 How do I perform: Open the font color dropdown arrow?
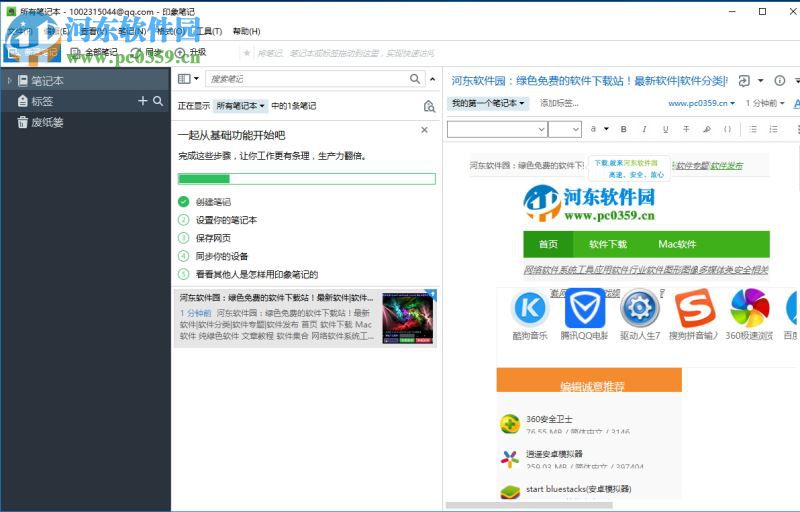pyautogui.click(x=607, y=129)
